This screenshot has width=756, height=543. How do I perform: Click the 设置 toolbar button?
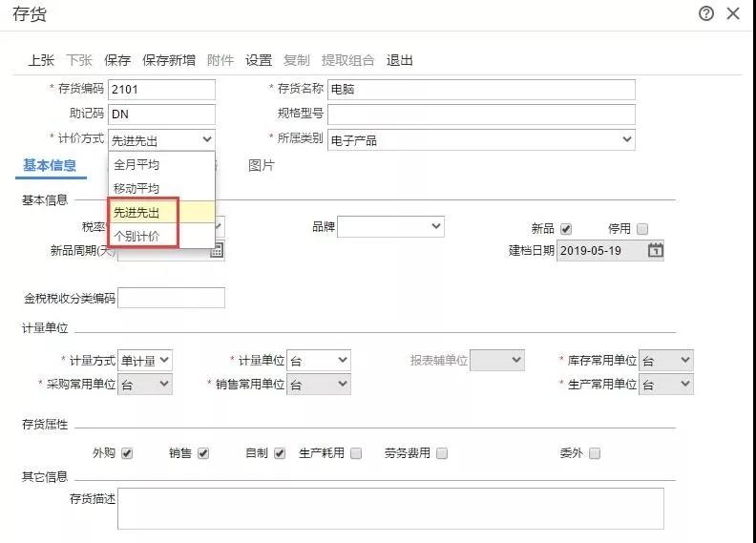(259, 60)
